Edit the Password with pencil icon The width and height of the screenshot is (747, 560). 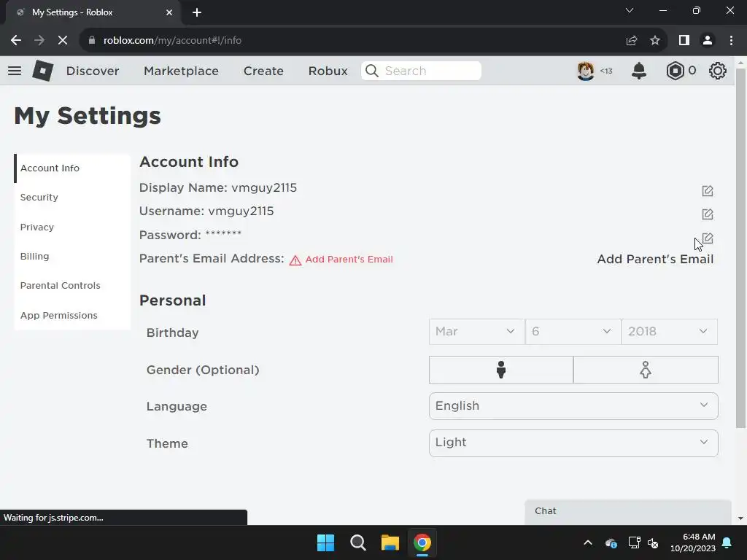708,238
